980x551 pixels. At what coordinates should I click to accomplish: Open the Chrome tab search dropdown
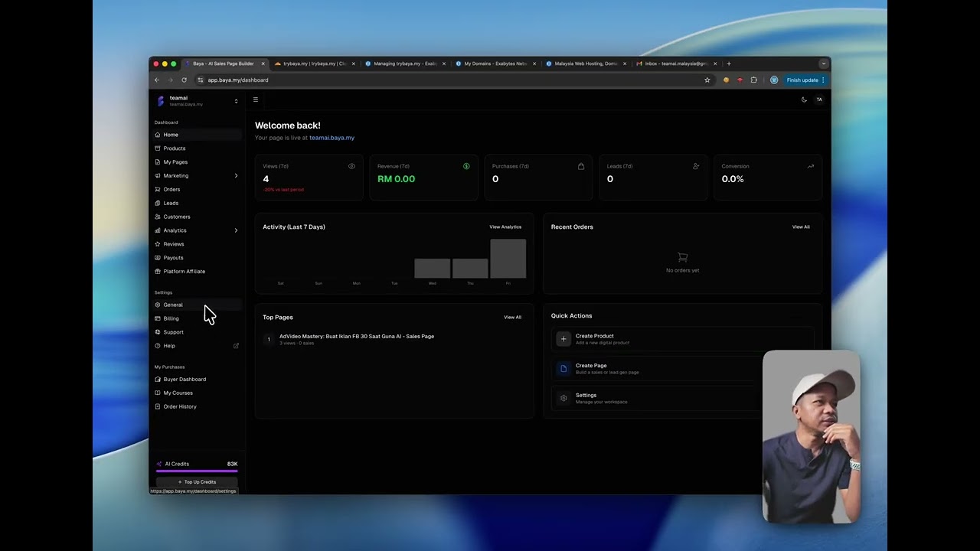[824, 64]
